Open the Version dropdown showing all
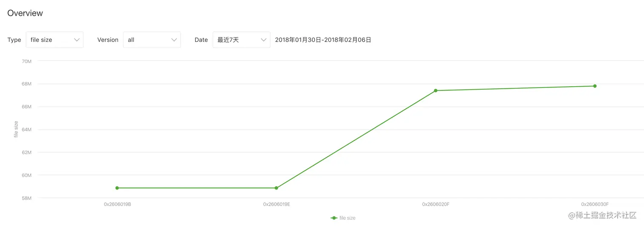The height and width of the screenshot is (227, 644). 152,40
